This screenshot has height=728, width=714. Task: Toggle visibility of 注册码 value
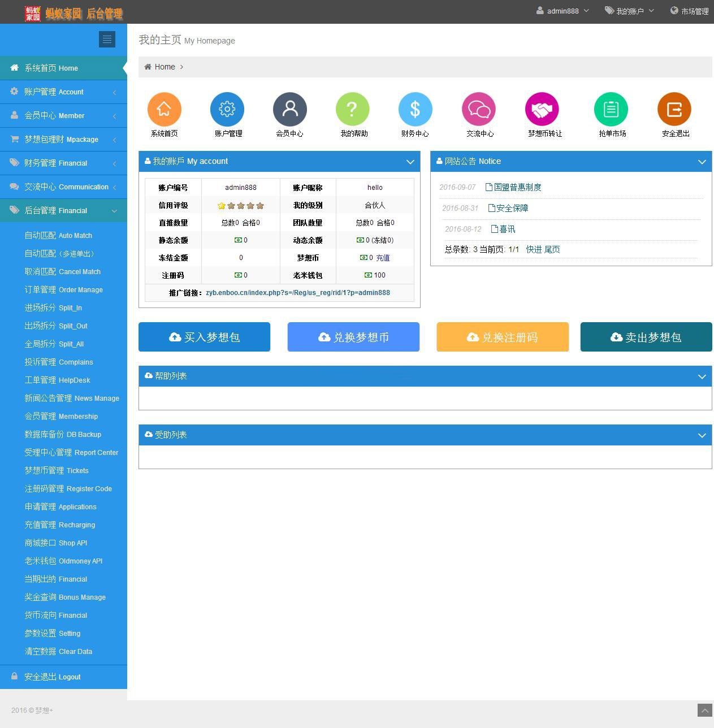(238, 275)
